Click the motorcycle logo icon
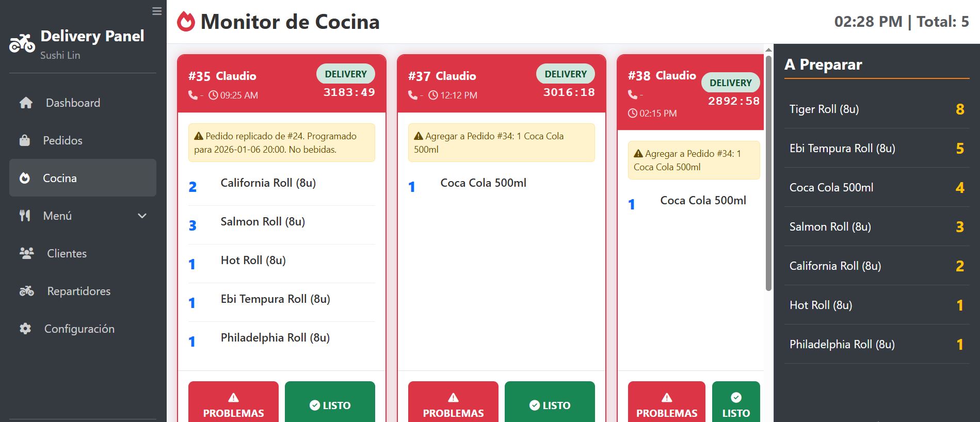Image resolution: width=980 pixels, height=422 pixels. coord(22,44)
